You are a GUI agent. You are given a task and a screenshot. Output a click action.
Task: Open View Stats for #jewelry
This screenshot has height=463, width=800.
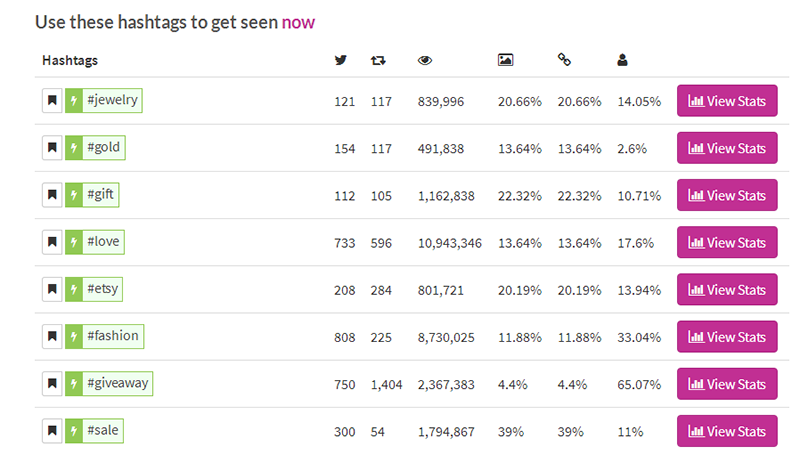pyautogui.click(x=727, y=101)
